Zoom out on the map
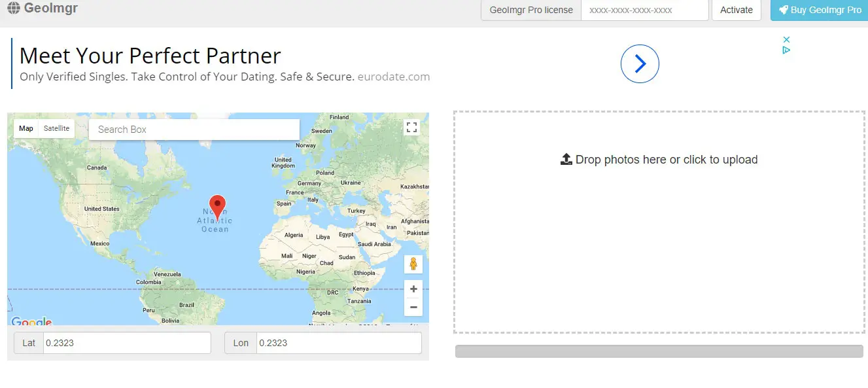This screenshot has height=388, width=868. coord(413,307)
